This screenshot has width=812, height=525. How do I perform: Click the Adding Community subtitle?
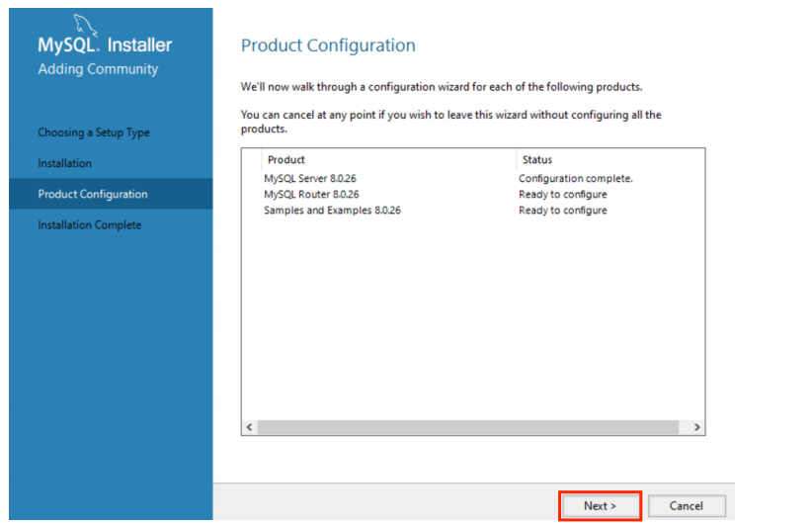(98, 69)
